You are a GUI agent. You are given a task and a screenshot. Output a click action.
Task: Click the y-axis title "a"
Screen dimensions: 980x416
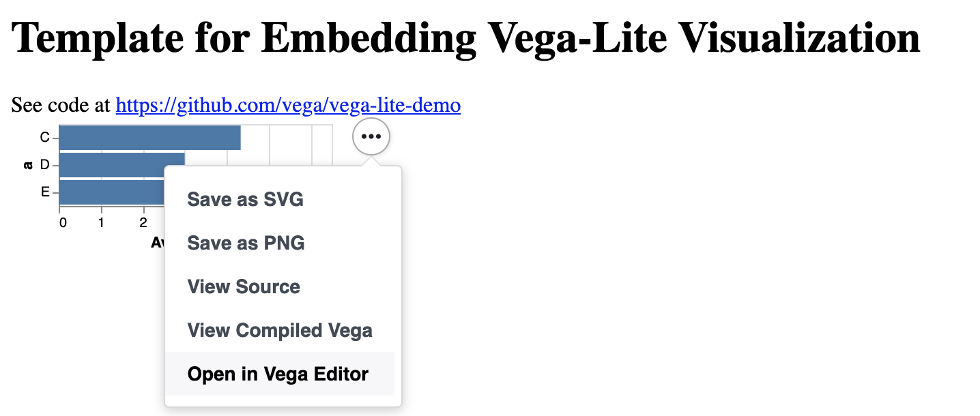28,165
